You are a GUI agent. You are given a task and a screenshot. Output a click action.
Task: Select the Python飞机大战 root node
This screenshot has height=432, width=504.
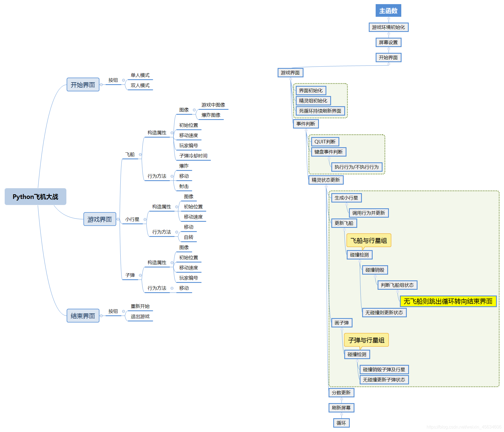(36, 197)
